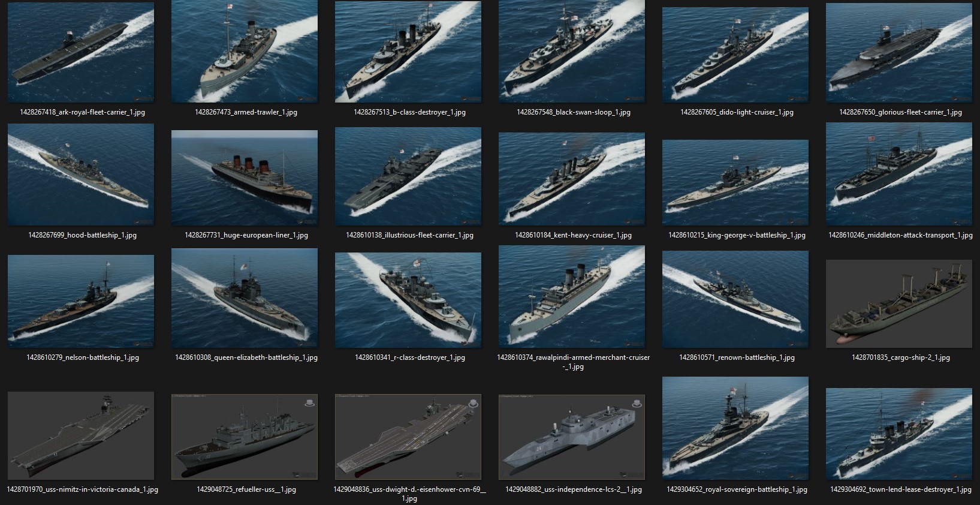Select the nelson-battleship thumbnail

[x=81, y=301]
